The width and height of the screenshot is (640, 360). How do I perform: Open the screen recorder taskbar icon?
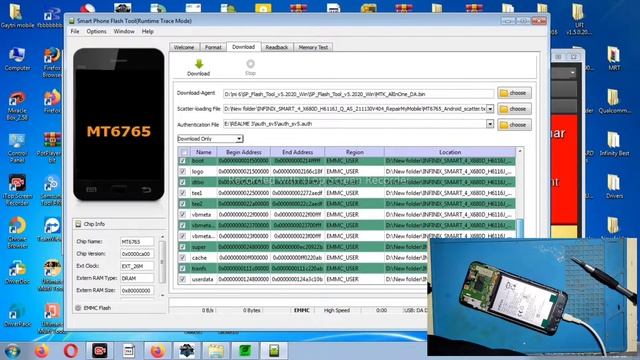pos(100,351)
